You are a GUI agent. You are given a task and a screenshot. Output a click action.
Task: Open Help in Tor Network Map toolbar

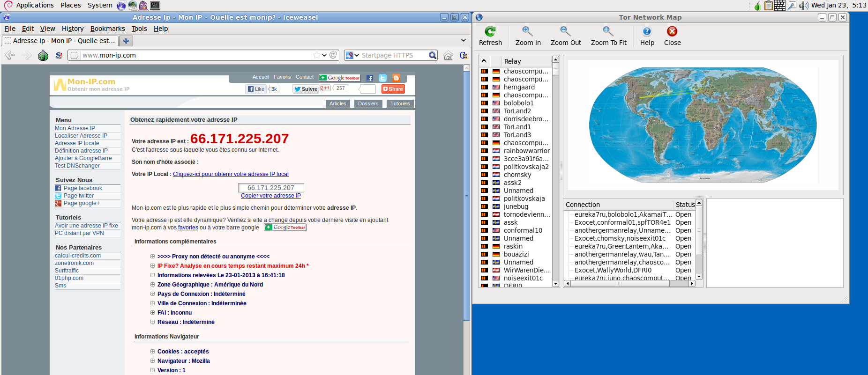point(647,31)
